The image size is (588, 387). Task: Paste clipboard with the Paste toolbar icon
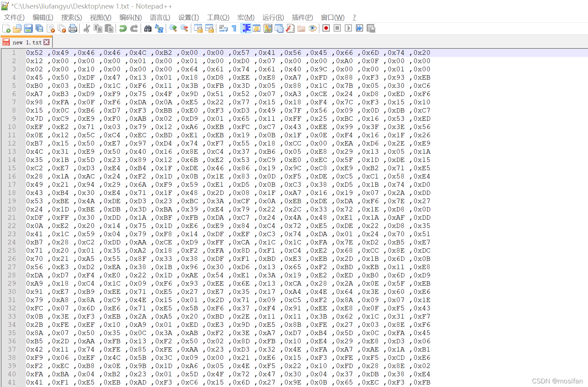click(109, 28)
